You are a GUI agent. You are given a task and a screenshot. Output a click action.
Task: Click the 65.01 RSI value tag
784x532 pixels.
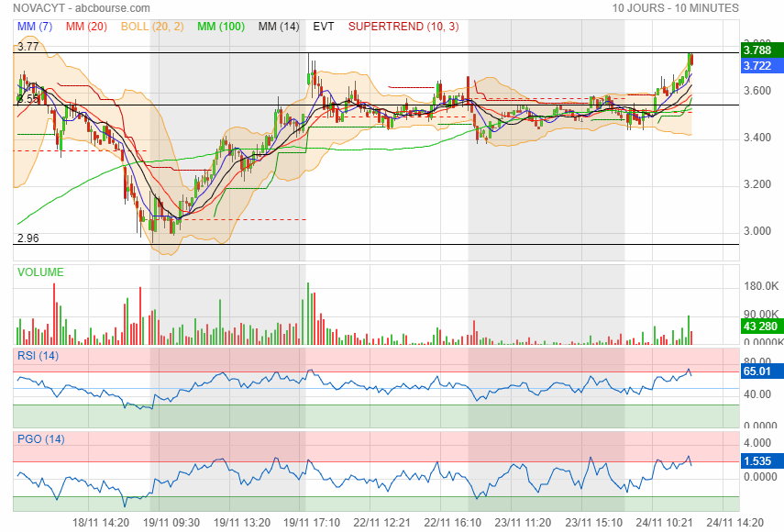(761, 371)
